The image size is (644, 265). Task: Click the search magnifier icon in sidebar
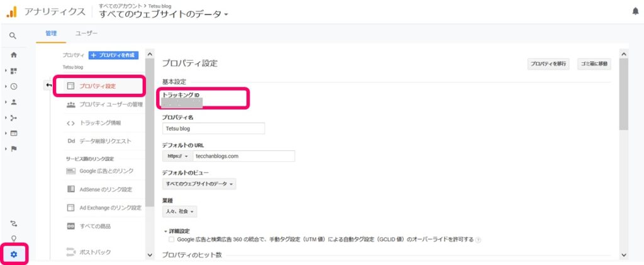[13, 36]
